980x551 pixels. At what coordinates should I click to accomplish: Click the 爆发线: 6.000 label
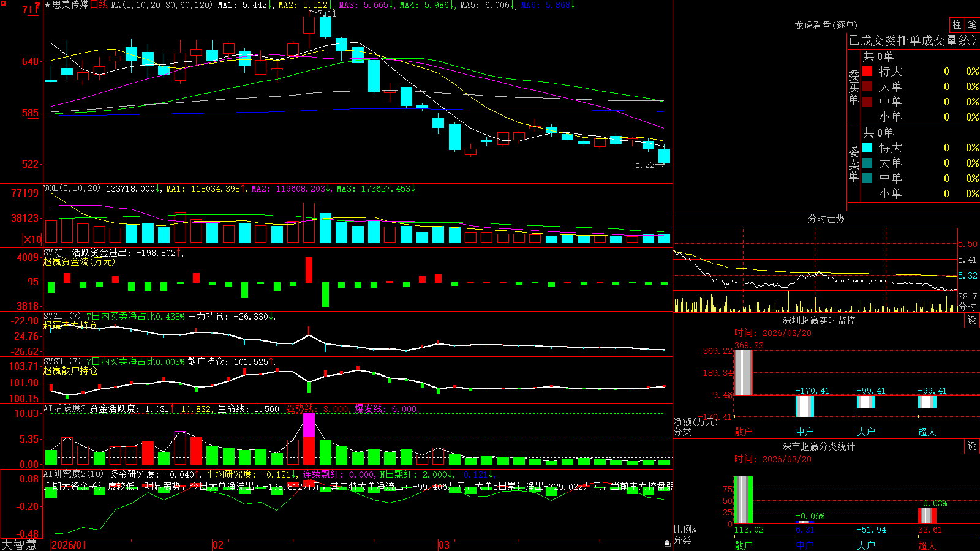[x=386, y=409]
